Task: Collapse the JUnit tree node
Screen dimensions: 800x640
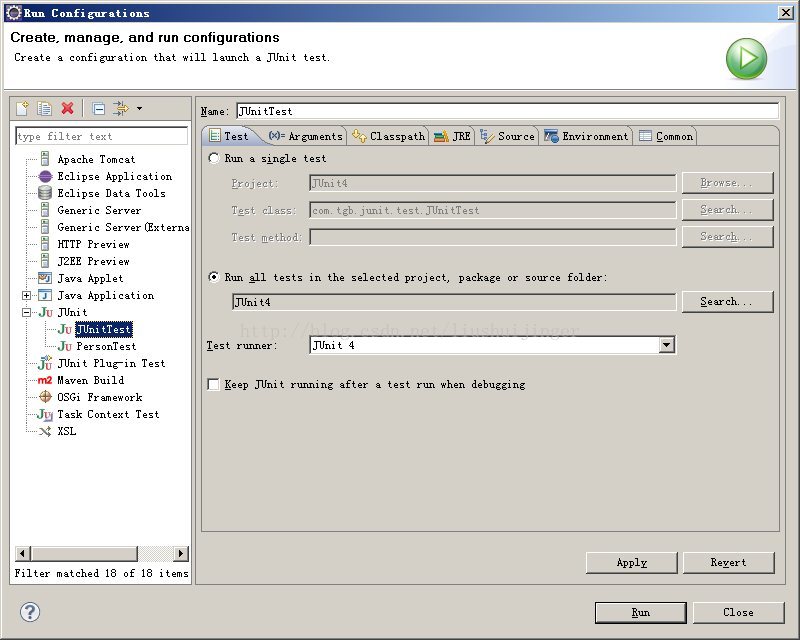Action: [27, 312]
